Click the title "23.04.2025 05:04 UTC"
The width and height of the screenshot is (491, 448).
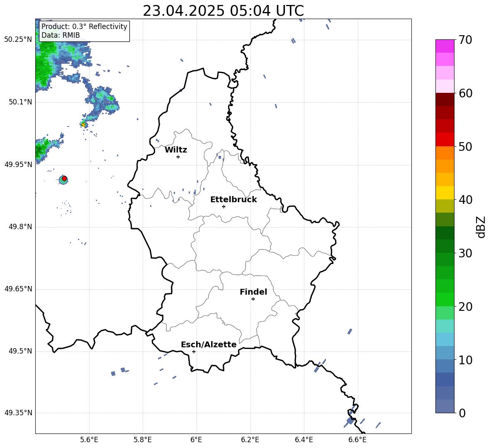pos(223,11)
